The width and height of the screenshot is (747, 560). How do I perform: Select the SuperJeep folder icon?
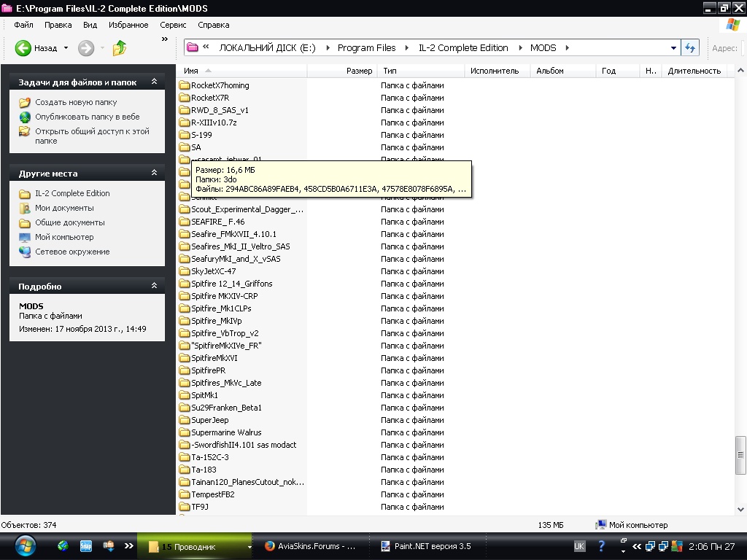[185, 419]
